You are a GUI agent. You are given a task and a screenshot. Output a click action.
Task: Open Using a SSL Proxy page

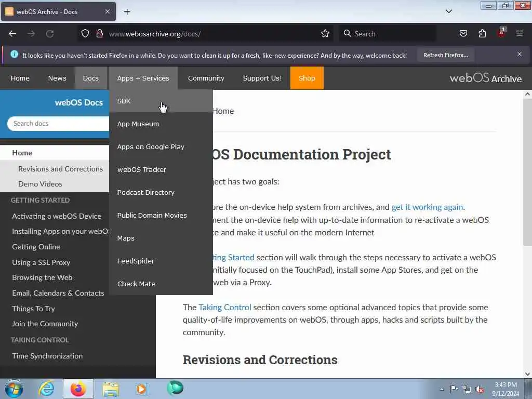point(41,262)
